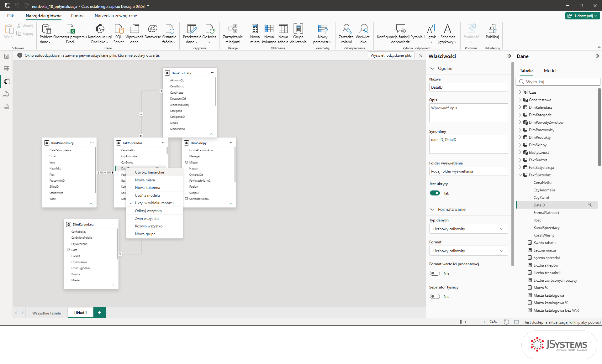Viewport: 602px width, 364px height.
Task: Click hidden eye icon on DataID field
Action: (x=590, y=205)
